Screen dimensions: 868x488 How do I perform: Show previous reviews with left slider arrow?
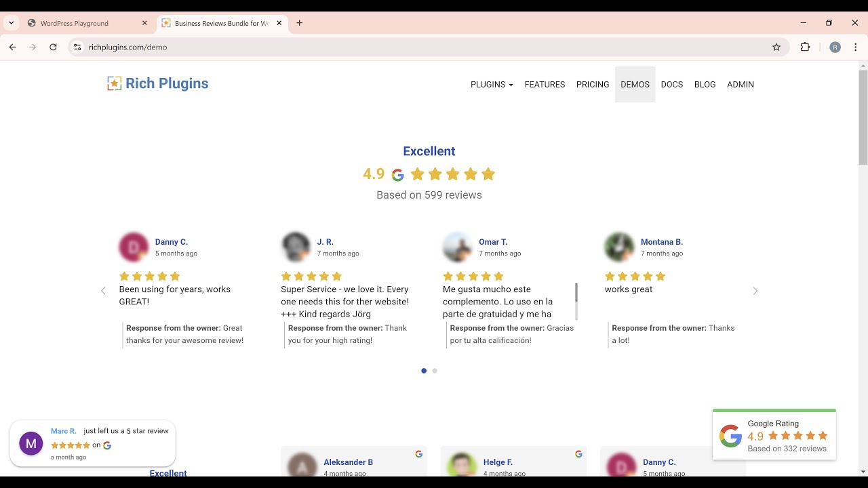pos(103,291)
